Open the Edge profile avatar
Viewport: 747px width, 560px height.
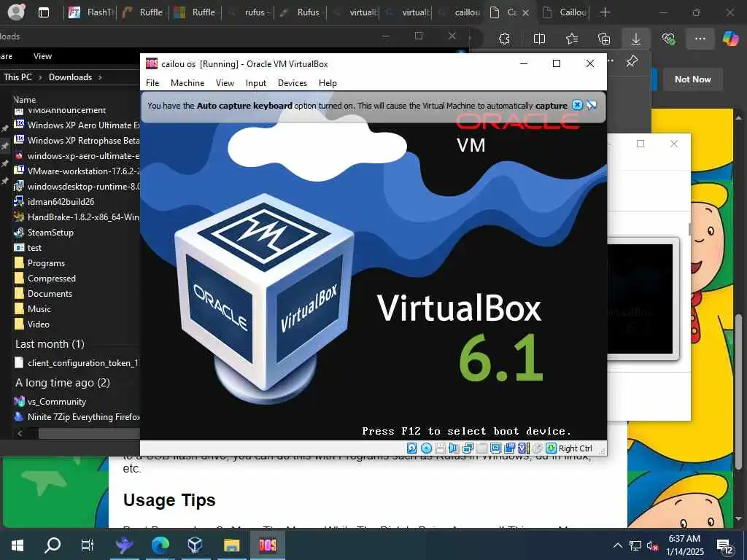coord(16,12)
